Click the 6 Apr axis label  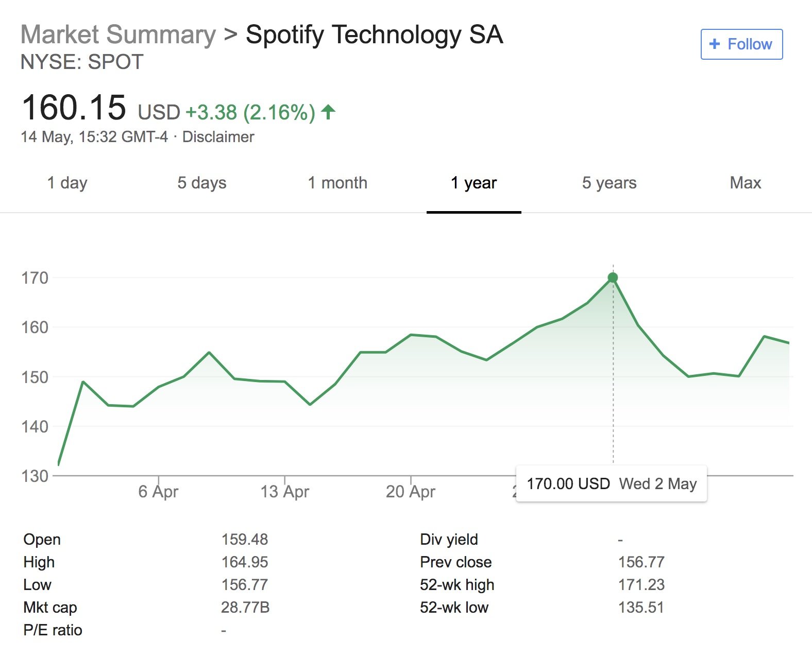(158, 492)
